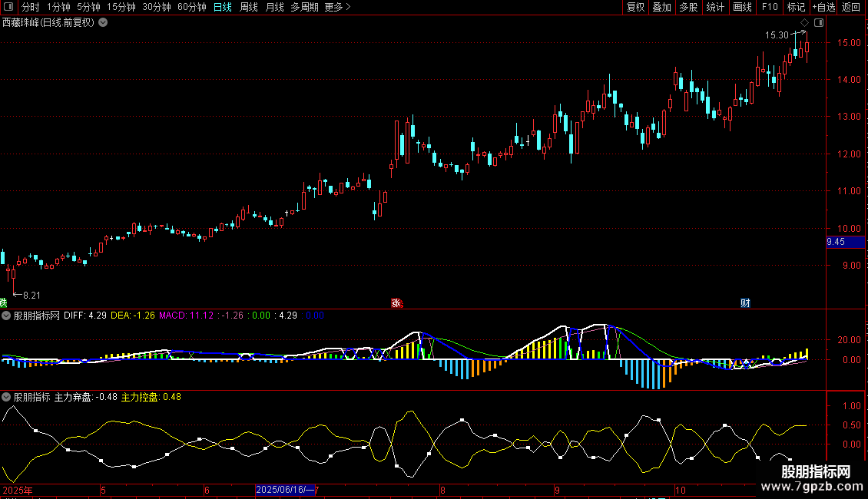868x499 pixels.
Task: Select the 日线 daily tab
Action: pos(223,7)
